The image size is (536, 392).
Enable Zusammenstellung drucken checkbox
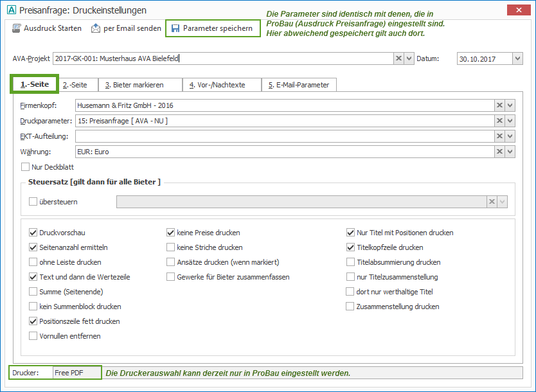tap(351, 307)
